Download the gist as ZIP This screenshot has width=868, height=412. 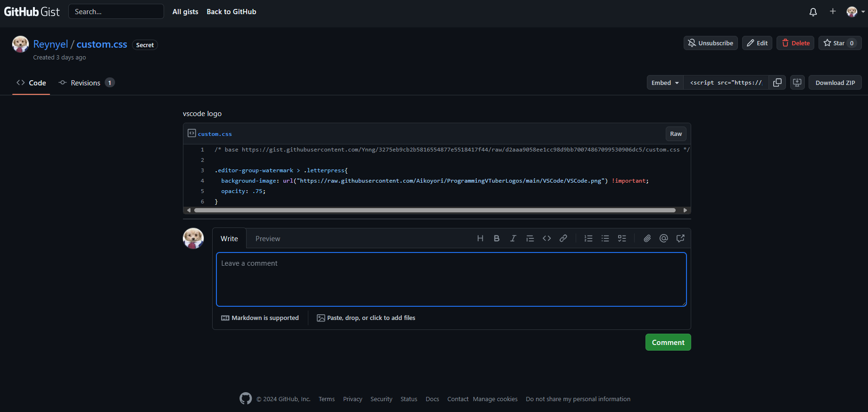coord(835,83)
